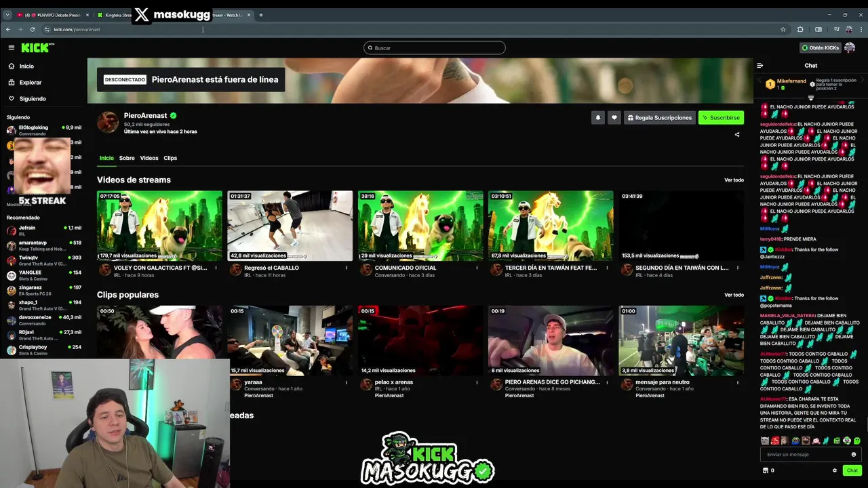Open YANGLEE recommended channel

click(43, 275)
